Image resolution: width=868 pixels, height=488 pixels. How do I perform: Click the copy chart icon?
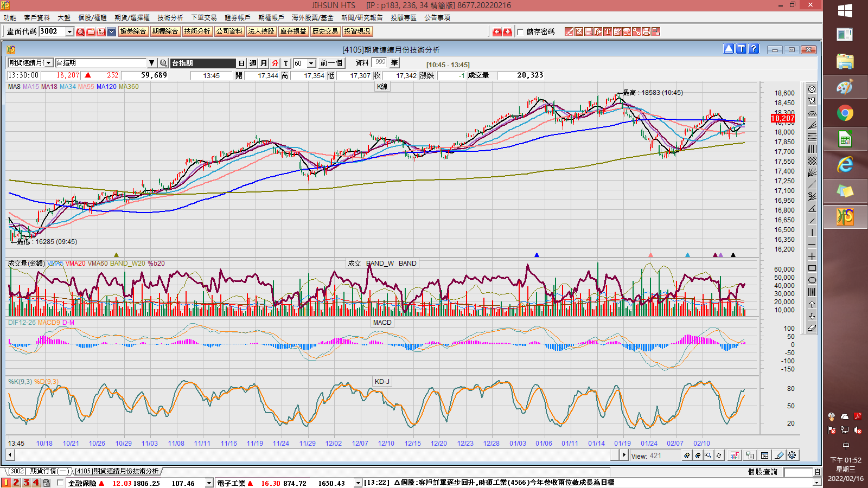coord(750,455)
